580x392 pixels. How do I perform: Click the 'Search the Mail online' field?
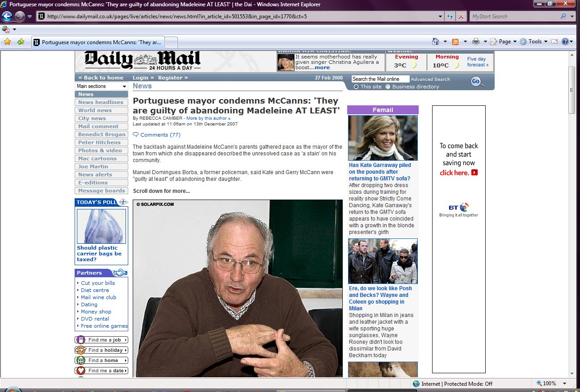pyautogui.click(x=380, y=79)
